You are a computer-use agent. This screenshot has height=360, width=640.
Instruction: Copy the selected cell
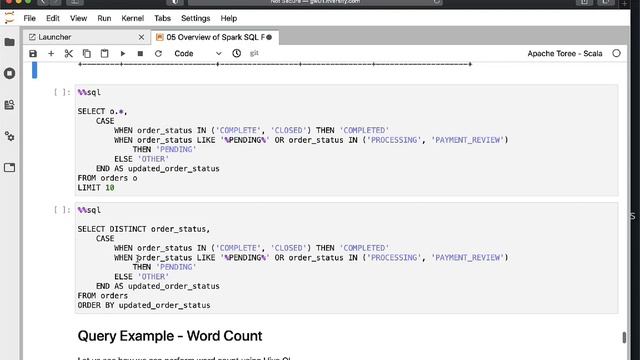(87, 53)
